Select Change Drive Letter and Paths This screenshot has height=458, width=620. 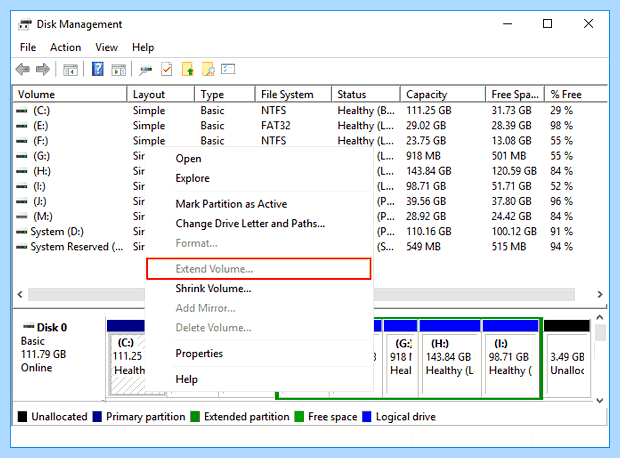coord(259,224)
